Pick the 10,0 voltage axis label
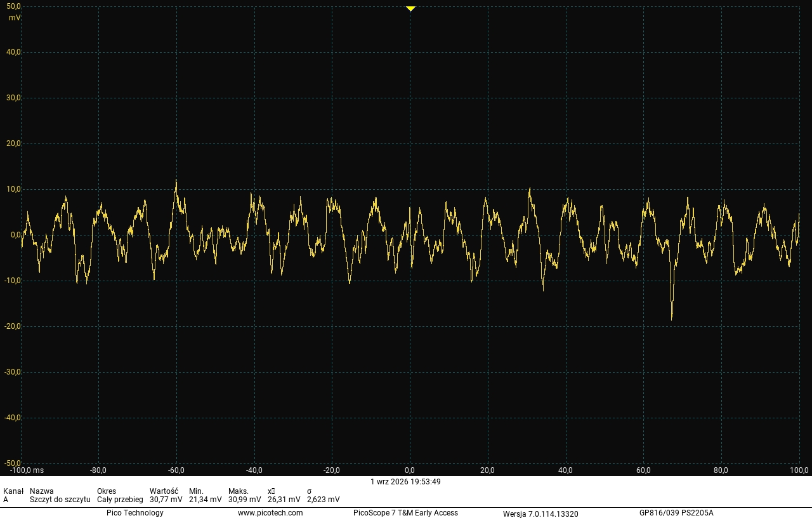This screenshot has height=518, width=812. tap(14, 189)
